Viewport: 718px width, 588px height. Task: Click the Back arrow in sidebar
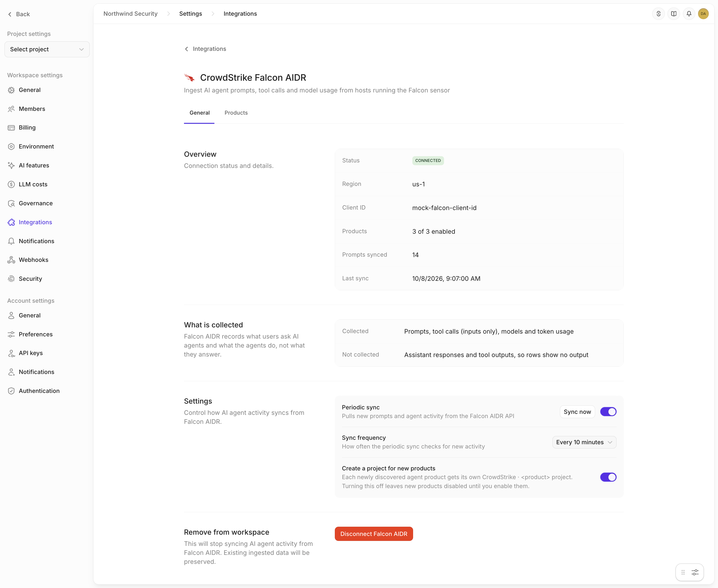10,14
